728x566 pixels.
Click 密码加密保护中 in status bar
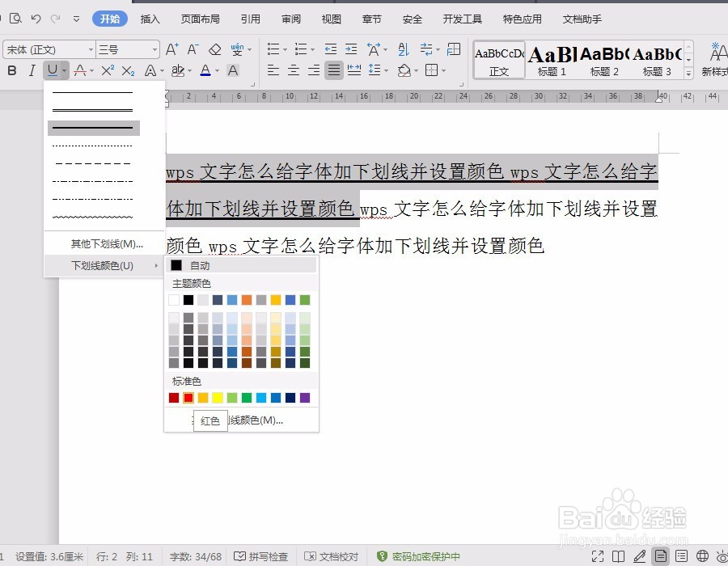click(419, 556)
